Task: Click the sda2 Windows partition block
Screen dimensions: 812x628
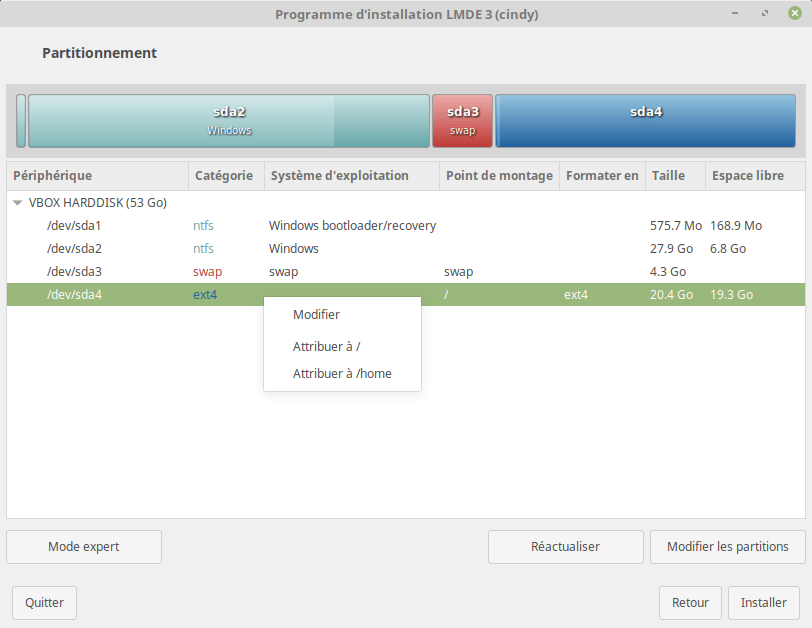Action: (229, 121)
